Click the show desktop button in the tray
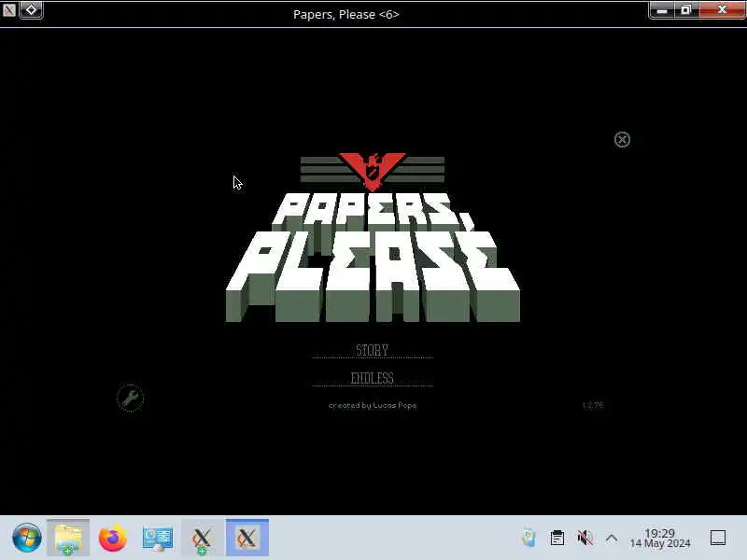Viewport: 747px width, 560px height. pyautogui.click(x=718, y=539)
